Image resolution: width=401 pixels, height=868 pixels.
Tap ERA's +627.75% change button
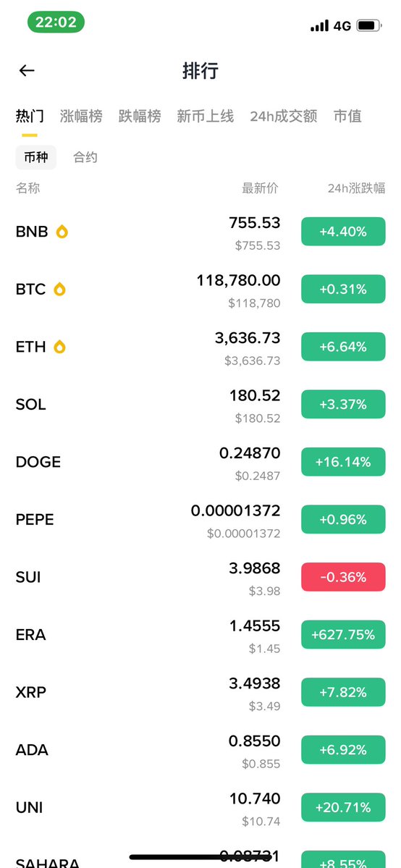[343, 634]
